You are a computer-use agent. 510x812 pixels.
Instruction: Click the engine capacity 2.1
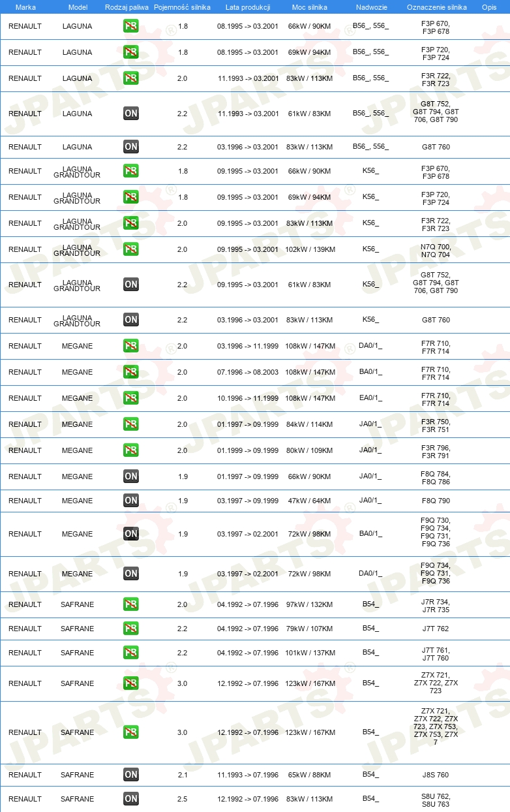(x=183, y=775)
